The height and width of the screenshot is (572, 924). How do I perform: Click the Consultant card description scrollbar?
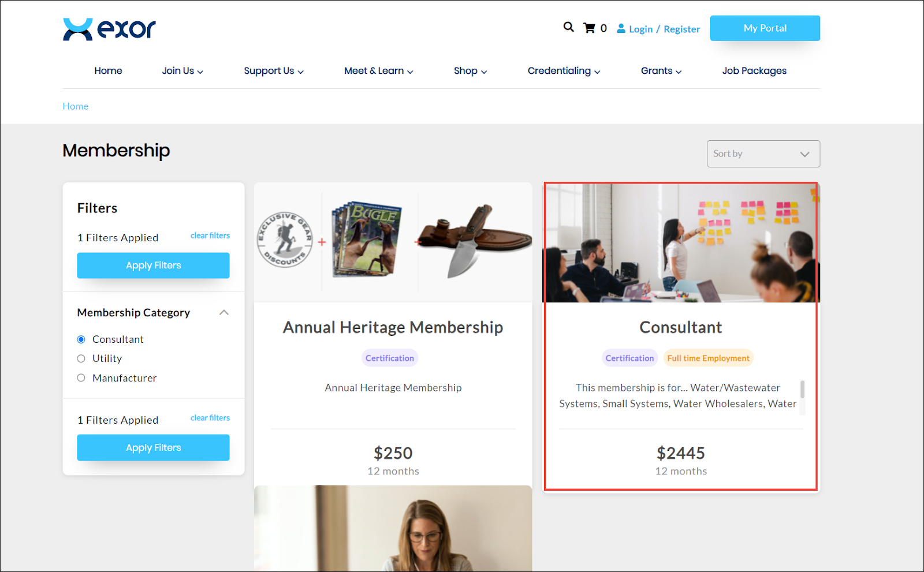[802, 390]
